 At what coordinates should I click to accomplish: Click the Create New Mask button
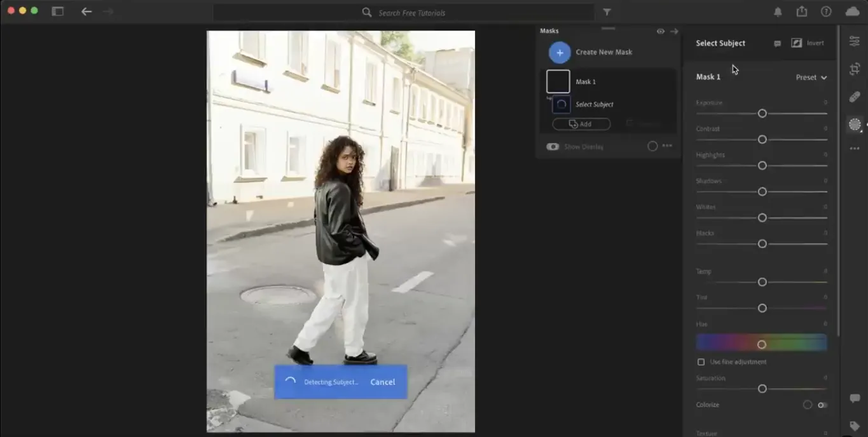[x=560, y=52]
